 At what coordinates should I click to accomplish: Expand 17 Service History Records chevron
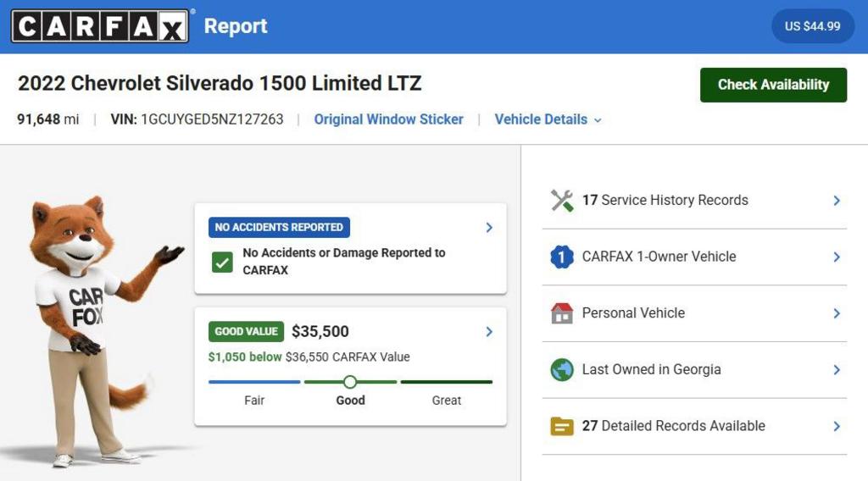coord(837,201)
